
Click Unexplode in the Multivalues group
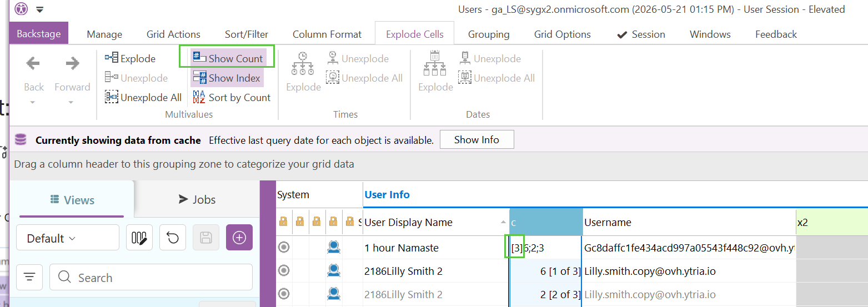click(x=137, y=78)
